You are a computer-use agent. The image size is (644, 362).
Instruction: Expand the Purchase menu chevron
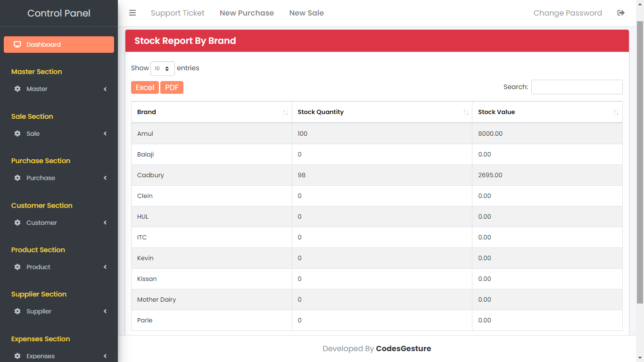(x=105, y=178)
